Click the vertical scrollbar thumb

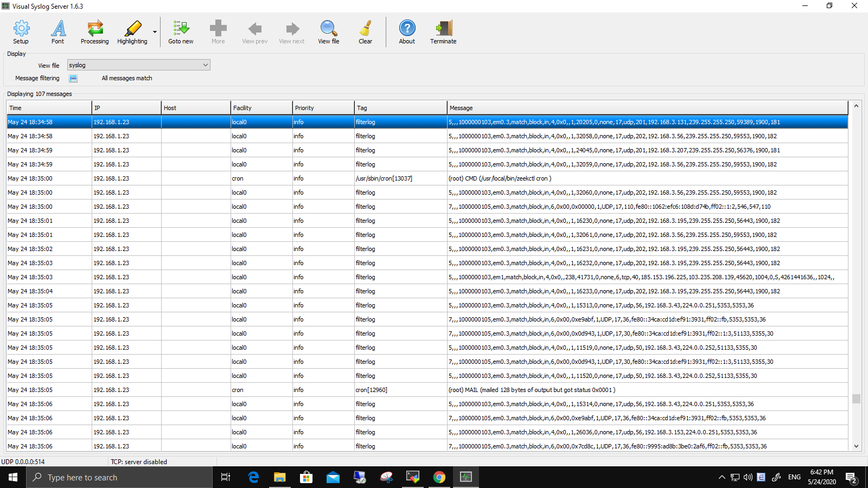856,399
